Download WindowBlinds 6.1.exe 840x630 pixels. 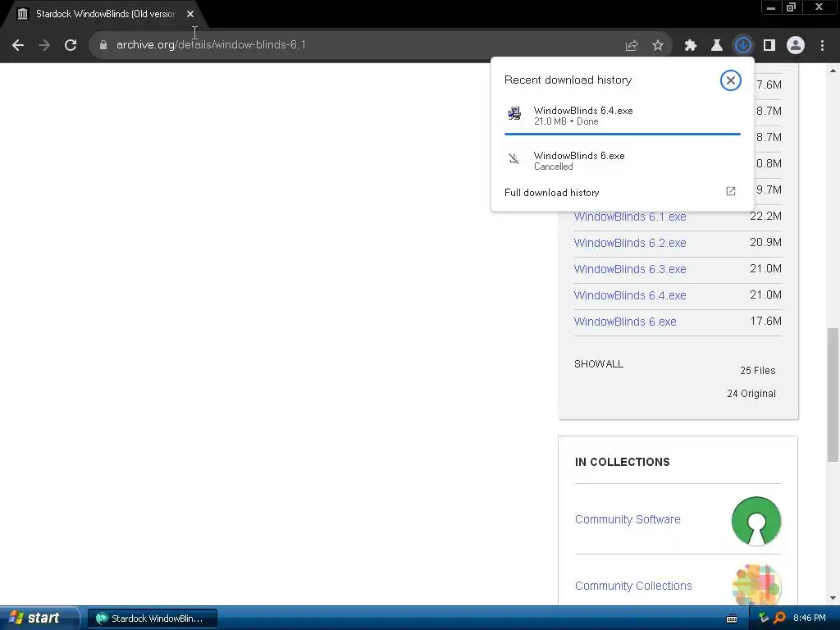[x=630, y=217]
